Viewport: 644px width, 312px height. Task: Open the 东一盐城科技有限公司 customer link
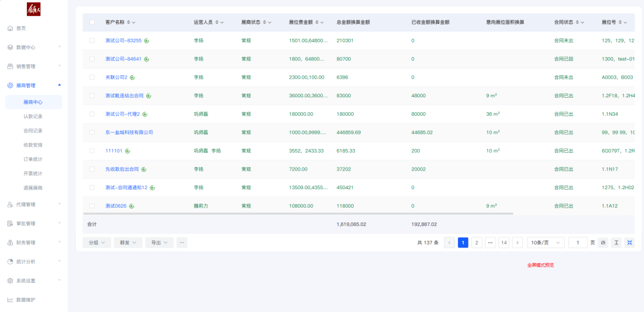coord(129,132)
